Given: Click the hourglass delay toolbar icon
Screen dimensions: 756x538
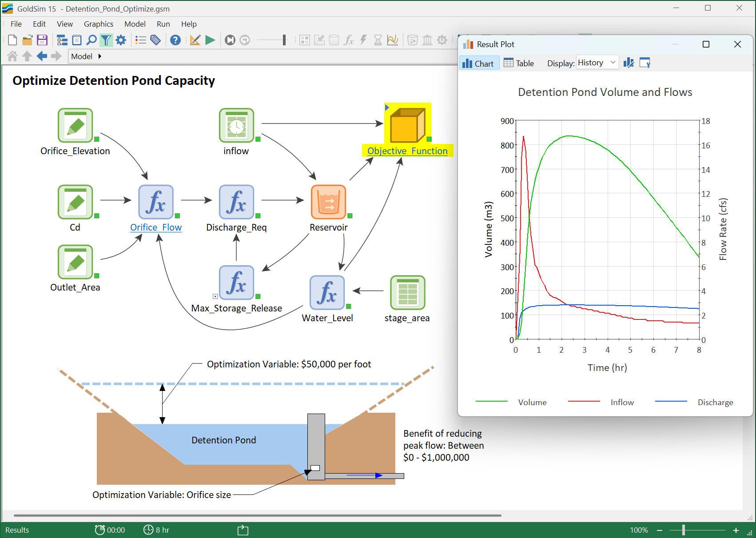Looking at the screenshot, I should [x=378, y=40].
